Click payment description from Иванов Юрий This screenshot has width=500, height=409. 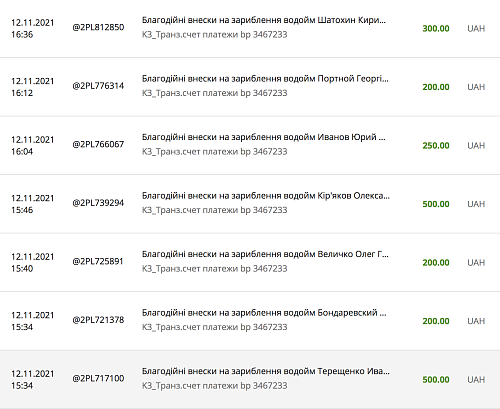point(264,137)
